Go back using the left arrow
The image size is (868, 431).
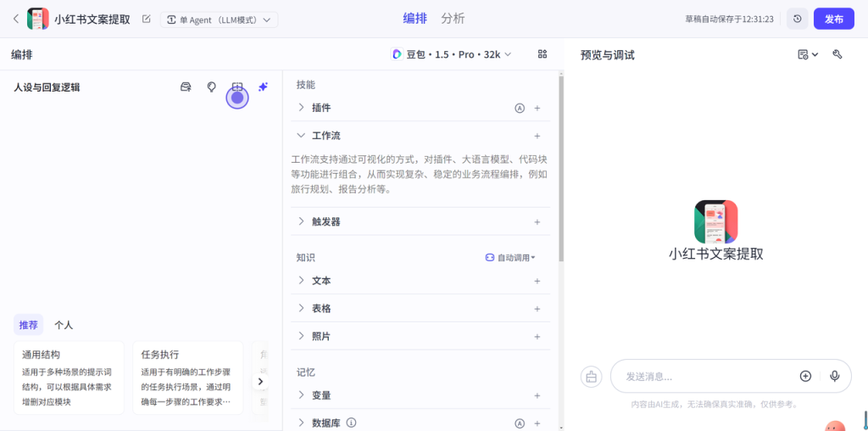point(16,19)
